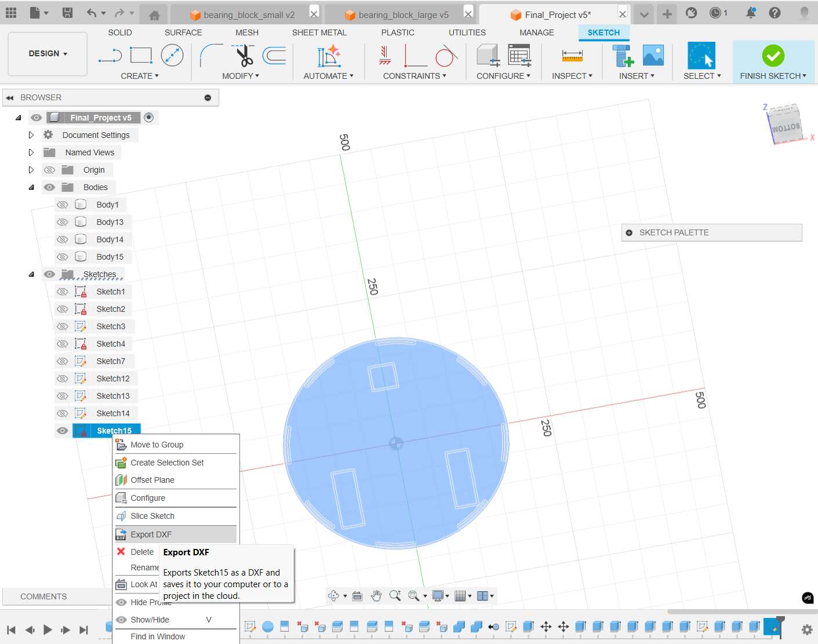Screen dimensions: 818x644
Task: Click the Save icon in the toolbar
Action: pyautogui.click(x=67, y=12)
